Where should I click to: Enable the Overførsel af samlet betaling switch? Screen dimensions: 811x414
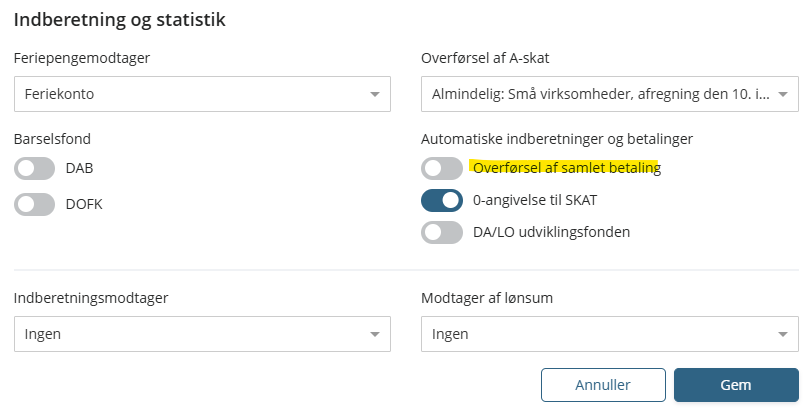click(x=442, y=168)
